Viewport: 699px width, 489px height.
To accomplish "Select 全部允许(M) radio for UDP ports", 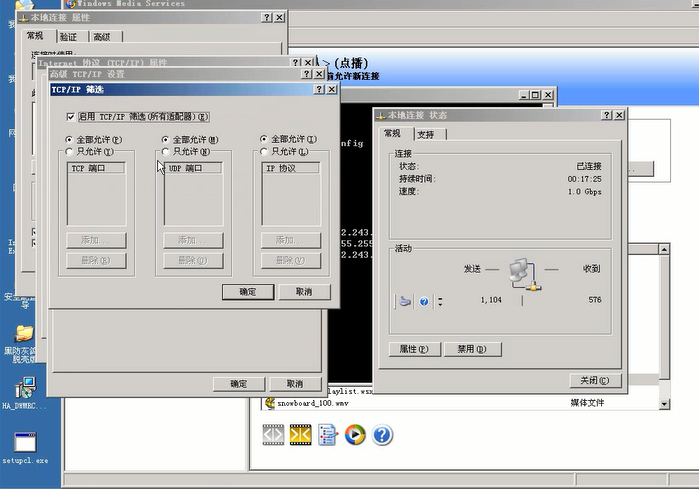I will (x=165, y=140).
